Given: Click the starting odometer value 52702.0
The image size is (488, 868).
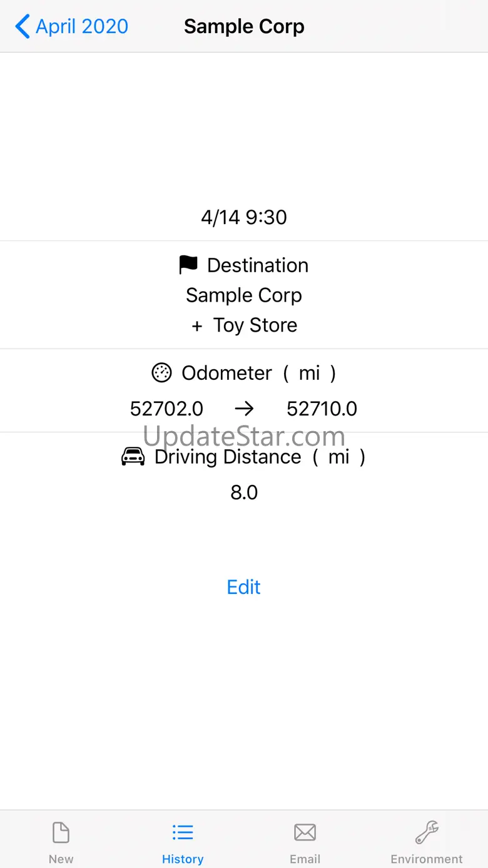Looking at the screenshot, I should 166,409.
